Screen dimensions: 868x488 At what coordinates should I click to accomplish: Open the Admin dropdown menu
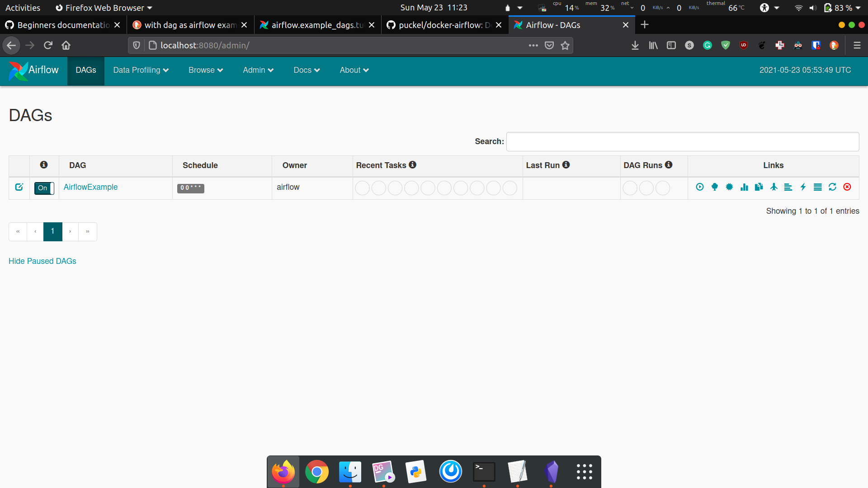[x=258, y=70]
